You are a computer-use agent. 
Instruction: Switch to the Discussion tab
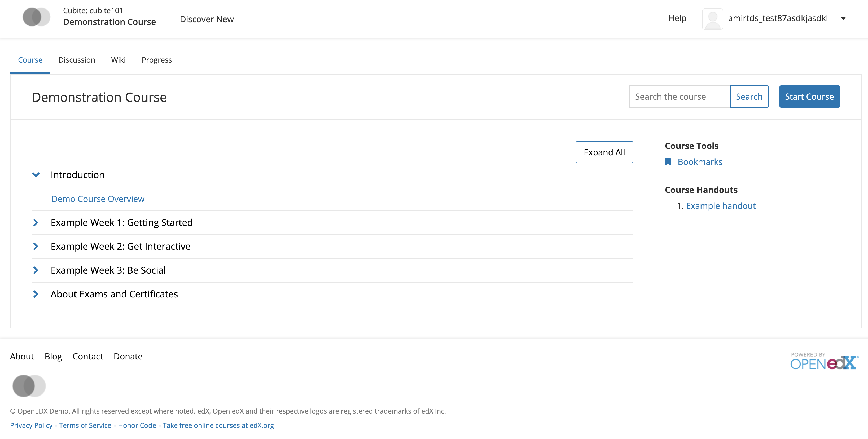point(77,60)
